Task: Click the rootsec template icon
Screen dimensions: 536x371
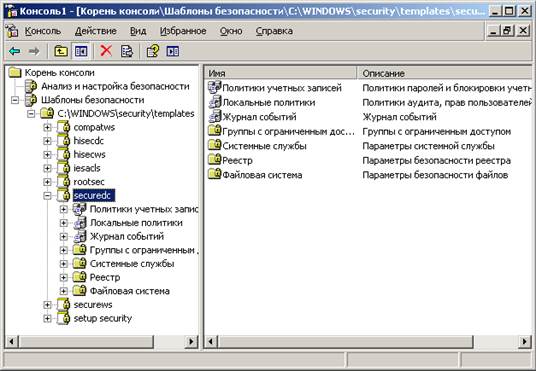Action: tap(64, 182)
